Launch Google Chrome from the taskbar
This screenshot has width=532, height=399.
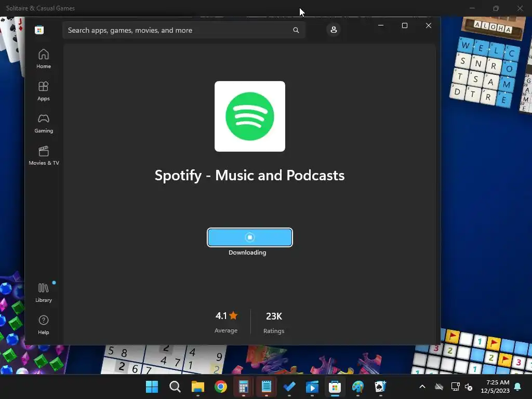tap(220, 387)
